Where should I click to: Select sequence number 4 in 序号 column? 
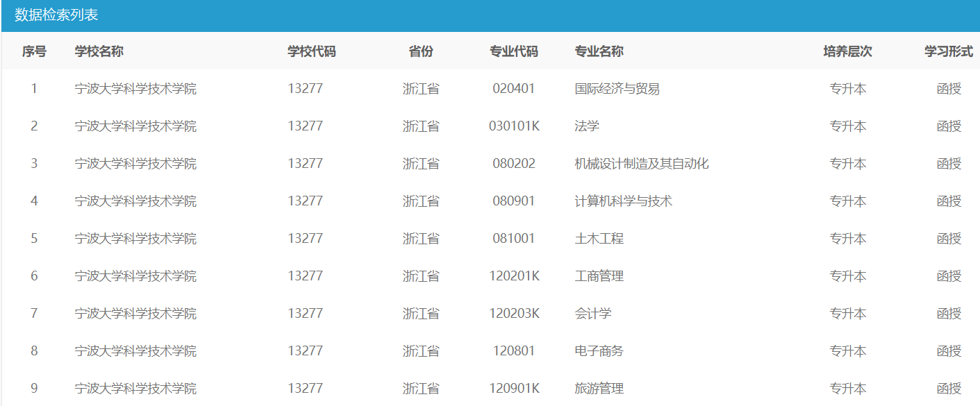tap(34, 201)
